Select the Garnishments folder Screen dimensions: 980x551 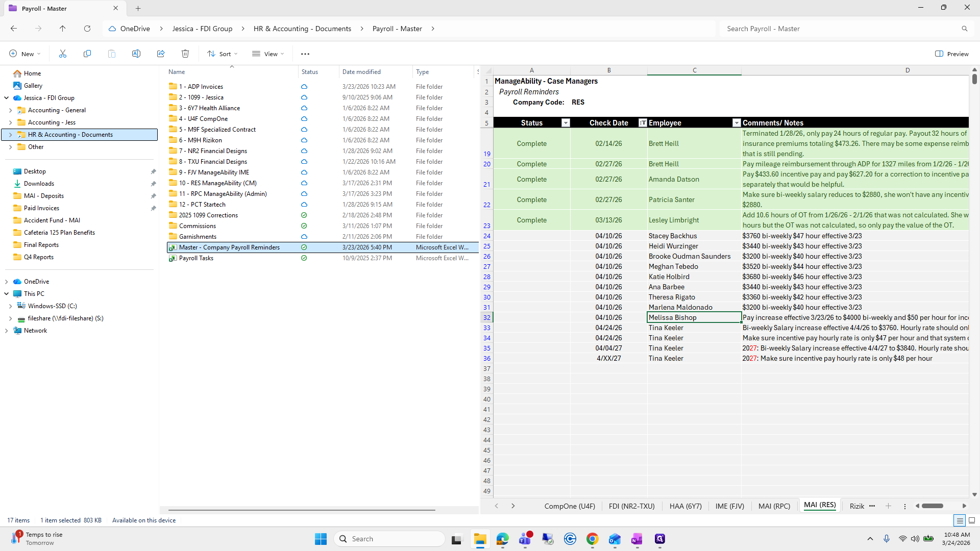point(323,237)
